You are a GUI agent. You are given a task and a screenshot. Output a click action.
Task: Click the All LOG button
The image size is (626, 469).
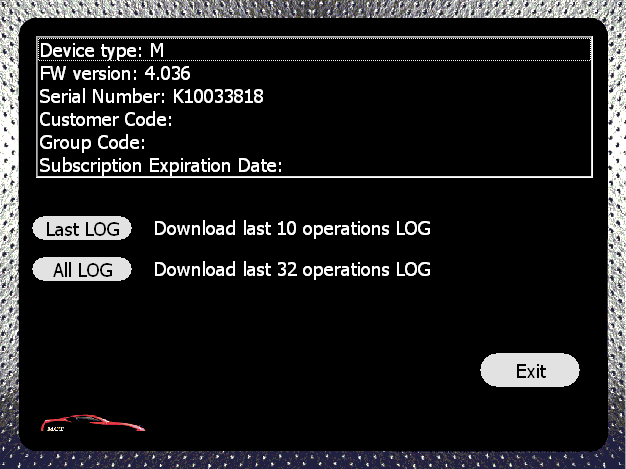click(x=82, y=269)
